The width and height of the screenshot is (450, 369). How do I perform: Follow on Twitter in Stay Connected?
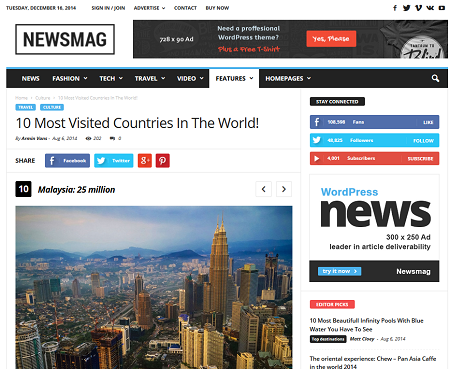pos(423,141)
